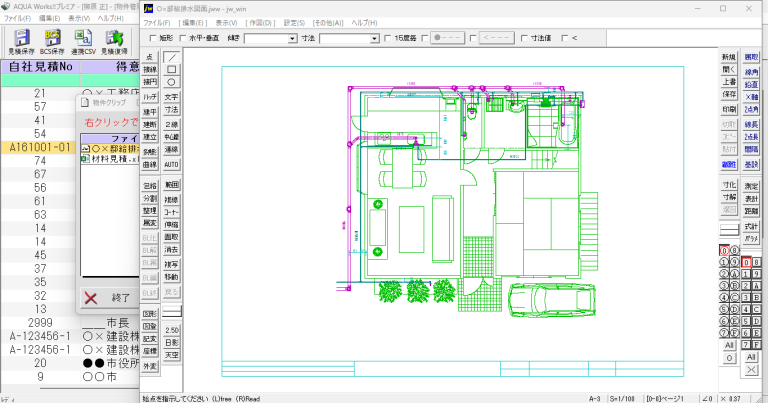Select the 文字 text tool

171,96
